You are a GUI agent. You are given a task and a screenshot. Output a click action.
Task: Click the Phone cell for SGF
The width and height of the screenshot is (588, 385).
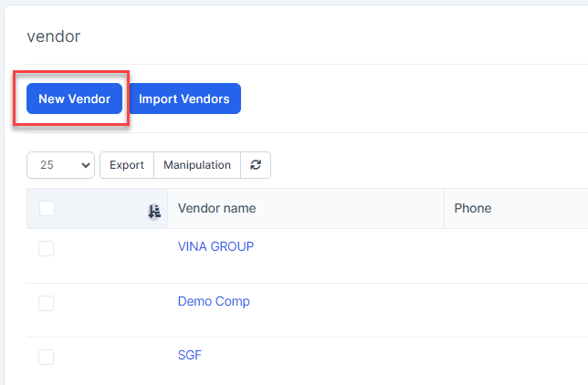[x=516, y=360]
